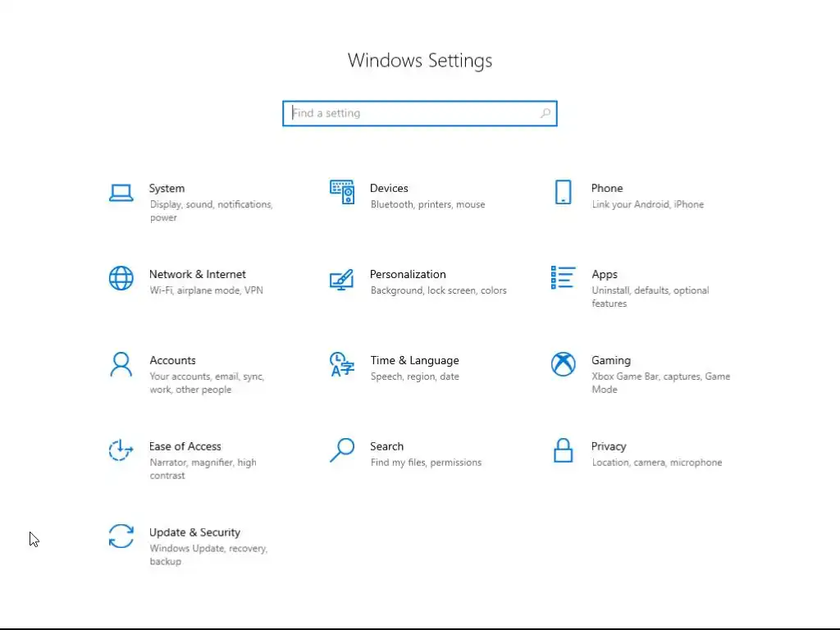Click 'Xbox Game Bar, captures, Game Mode' text
This screenshot has height=630, width=840.
click(661, 383)
